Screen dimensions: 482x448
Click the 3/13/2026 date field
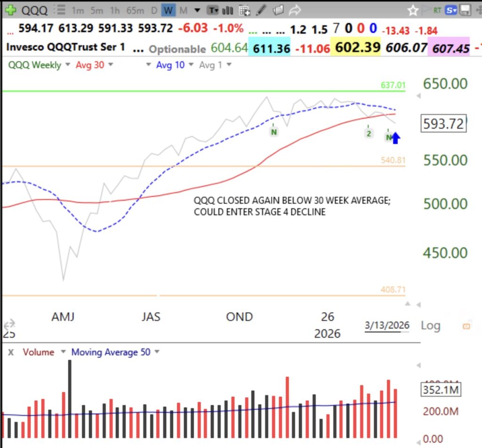[386, 325]
